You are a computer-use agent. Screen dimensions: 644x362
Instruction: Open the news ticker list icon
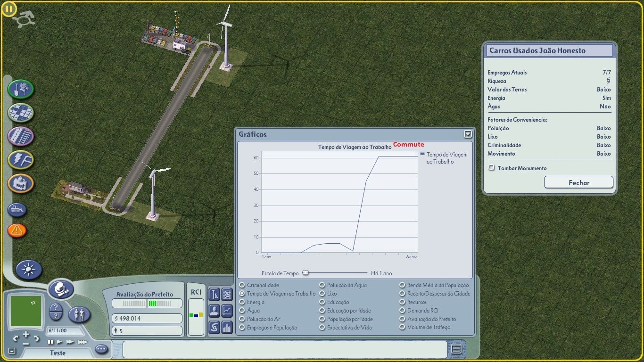[x=456, y=349]
